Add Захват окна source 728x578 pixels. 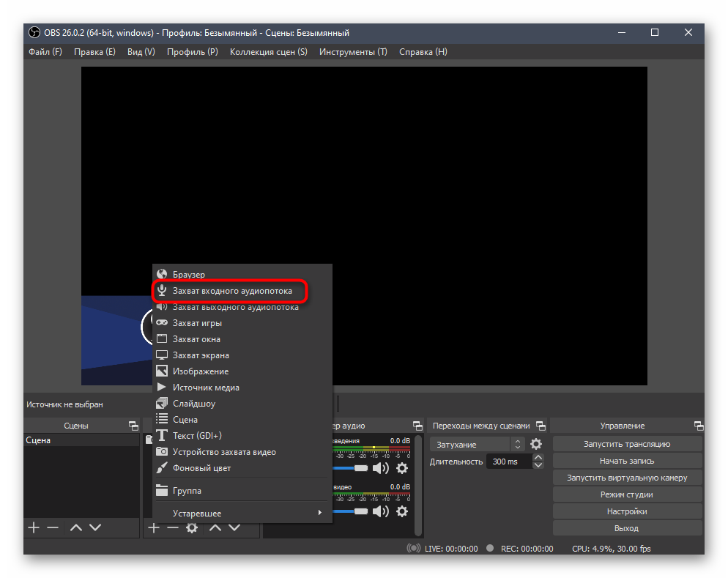(x=242, y=339)
